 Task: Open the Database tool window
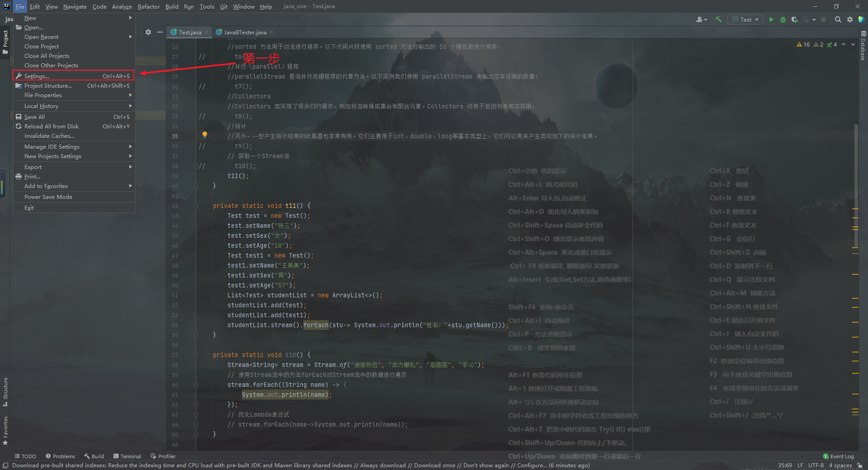coord(863,46)
